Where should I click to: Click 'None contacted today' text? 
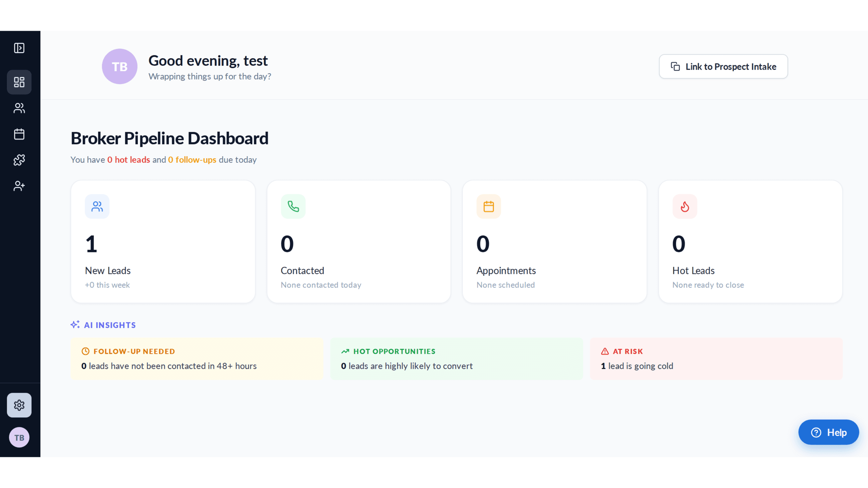321,285
